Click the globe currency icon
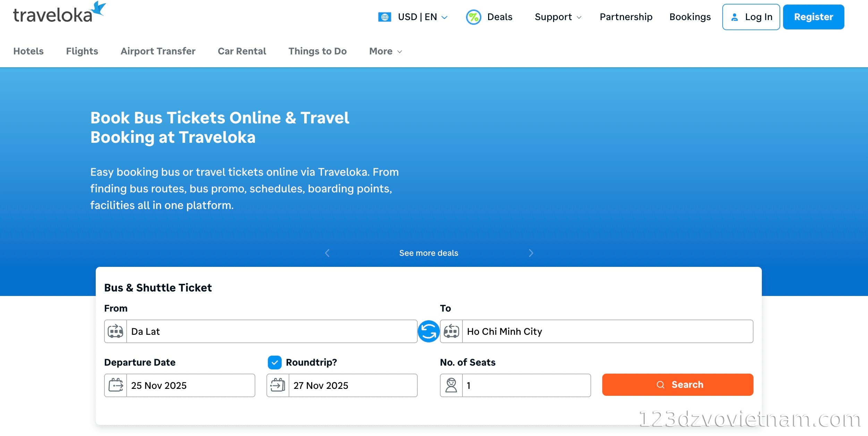 [x=384, y=17]
